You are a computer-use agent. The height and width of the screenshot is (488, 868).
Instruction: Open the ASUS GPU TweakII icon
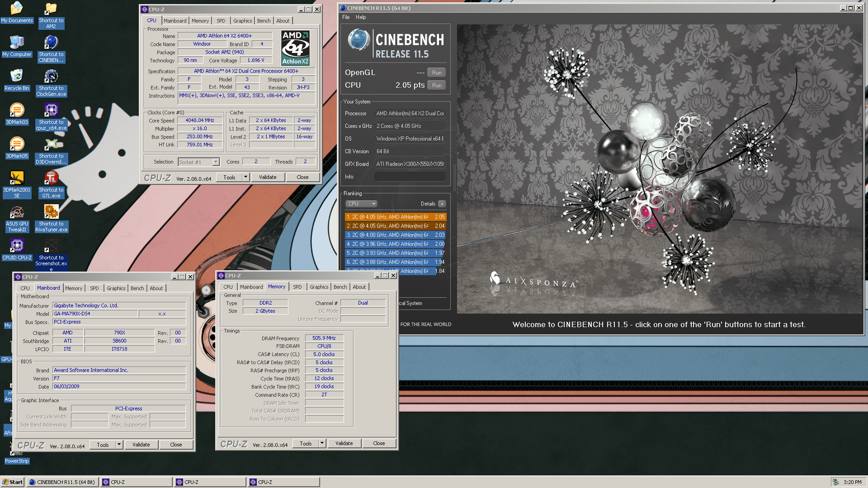coord(17,212)
